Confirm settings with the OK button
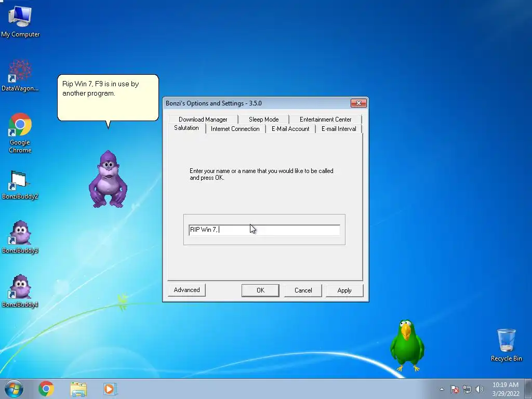Viewport: 532px width, 399px height. click(260, 290)
